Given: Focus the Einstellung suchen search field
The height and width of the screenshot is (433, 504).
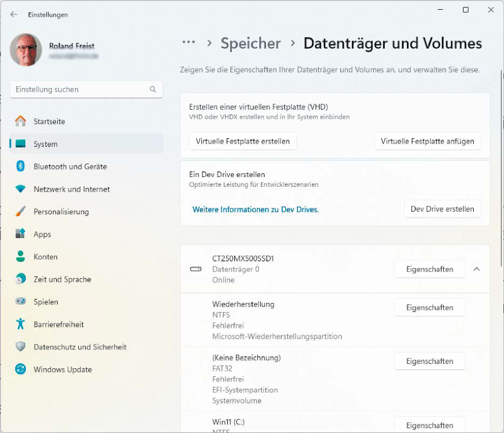Looking at the screenshot, I should click(x=86, y=89).
